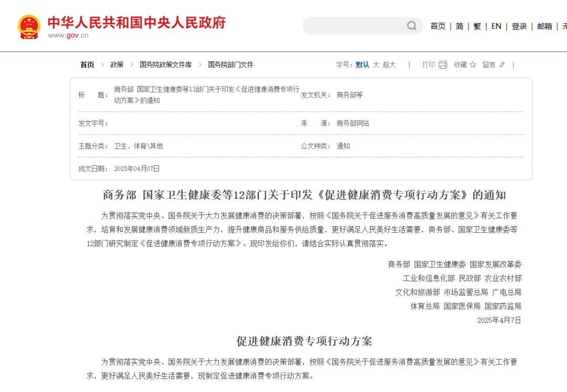This screenshot has height=392, width=567.
Task: Set font size to 超大
Action: point(389,65)
